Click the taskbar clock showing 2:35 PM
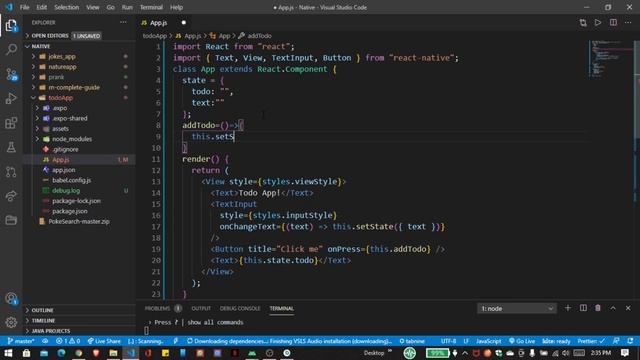640x360 pixels. (x=600, y=353)
